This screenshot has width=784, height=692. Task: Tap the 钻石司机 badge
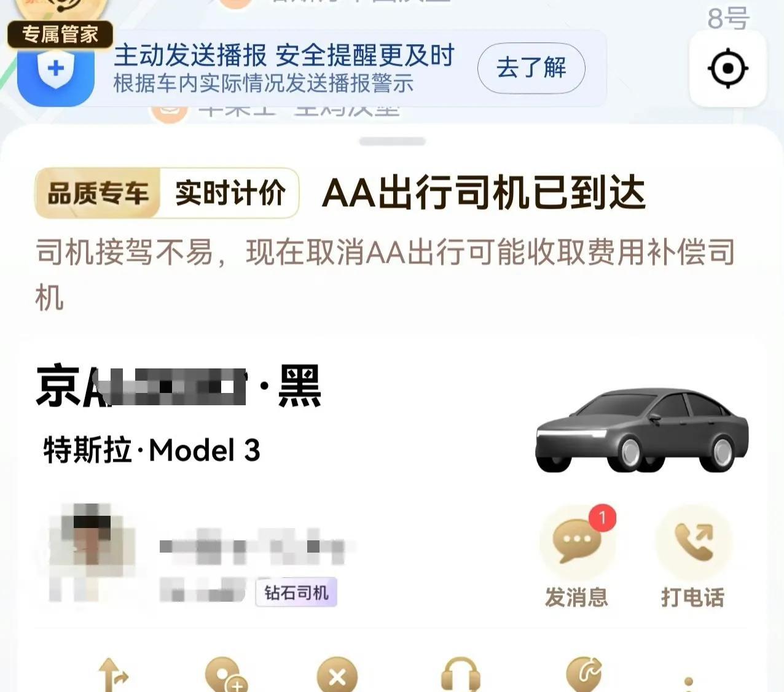pos(296,593)
